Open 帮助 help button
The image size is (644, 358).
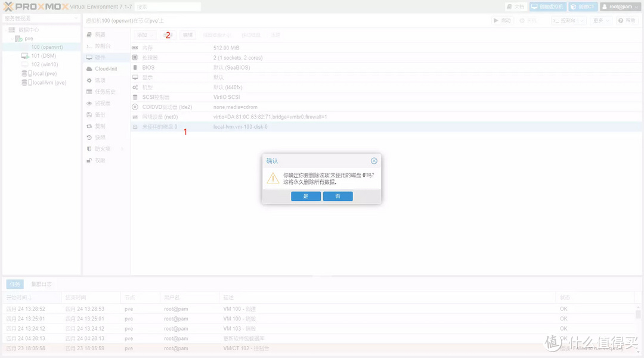[x=627, y=20]
